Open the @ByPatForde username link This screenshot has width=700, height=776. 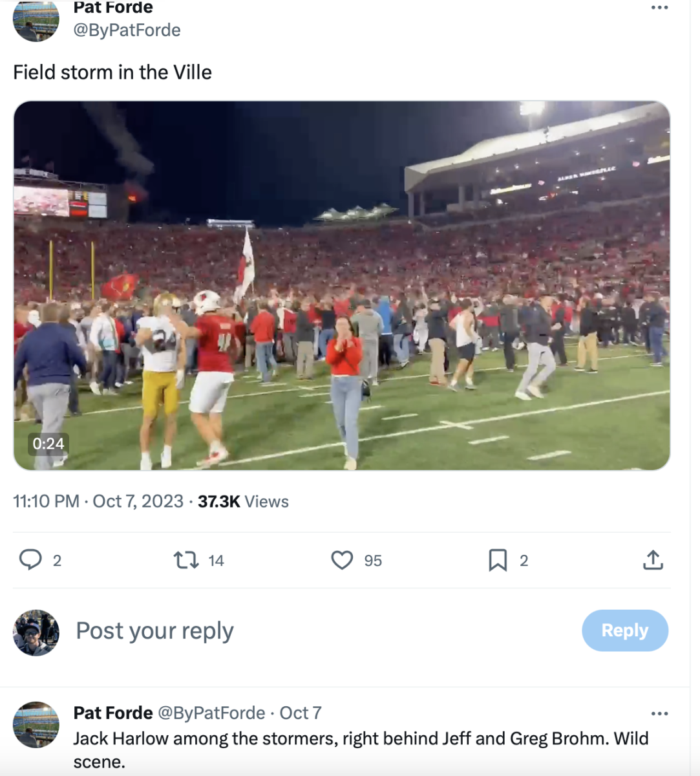point(128,30)
